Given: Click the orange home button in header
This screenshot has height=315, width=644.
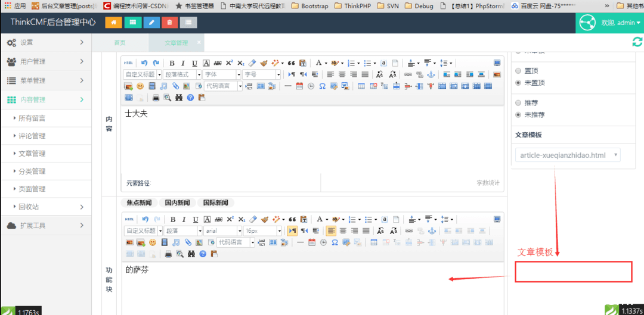Looking at the screenshot, I should point(114,23).
